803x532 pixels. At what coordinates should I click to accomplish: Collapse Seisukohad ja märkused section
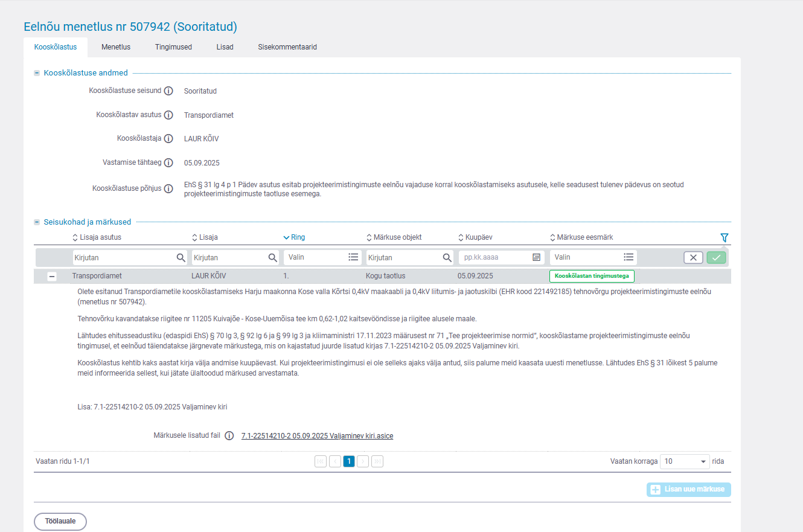tap(37, 222)
